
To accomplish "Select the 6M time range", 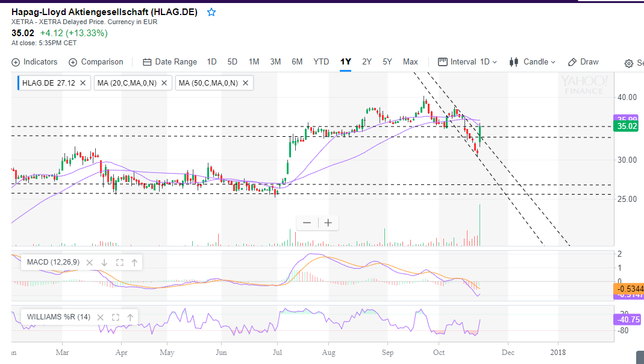I will click(297, 62).
